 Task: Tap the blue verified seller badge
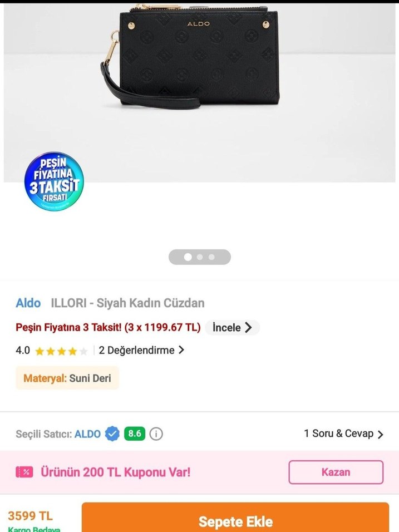pyautogui.click(x=112, y=434)
